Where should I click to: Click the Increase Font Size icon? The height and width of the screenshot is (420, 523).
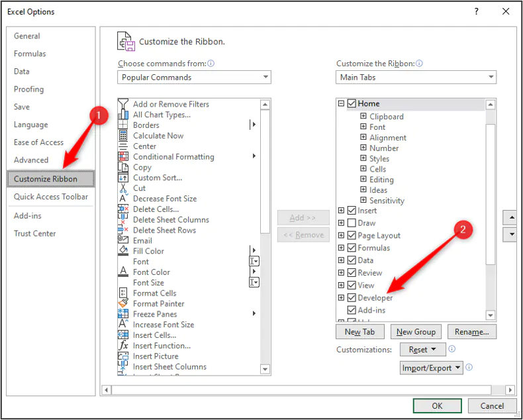tap(123, 325)
